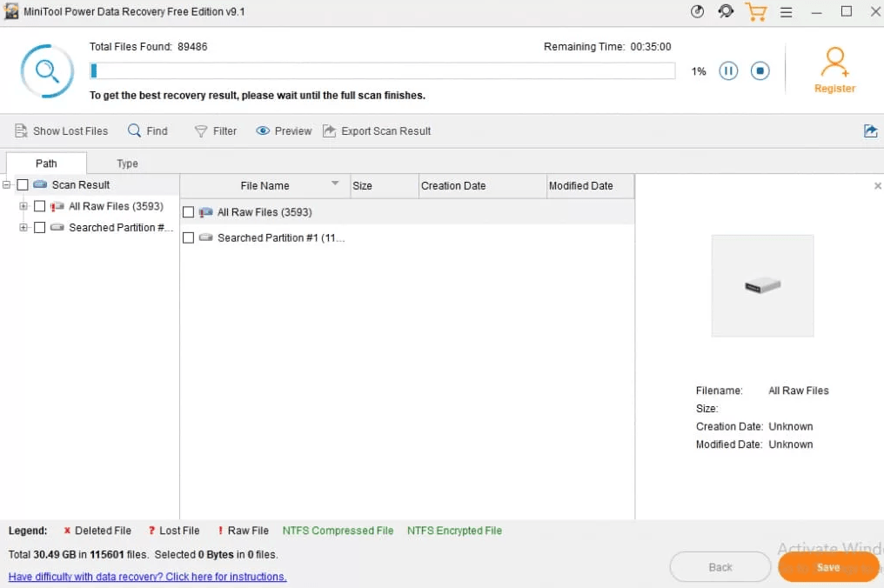Click the drive icon beside Searched Partition # in the tree
The height and width of the screenshot is (588, 884).
(x=57, y=227)
